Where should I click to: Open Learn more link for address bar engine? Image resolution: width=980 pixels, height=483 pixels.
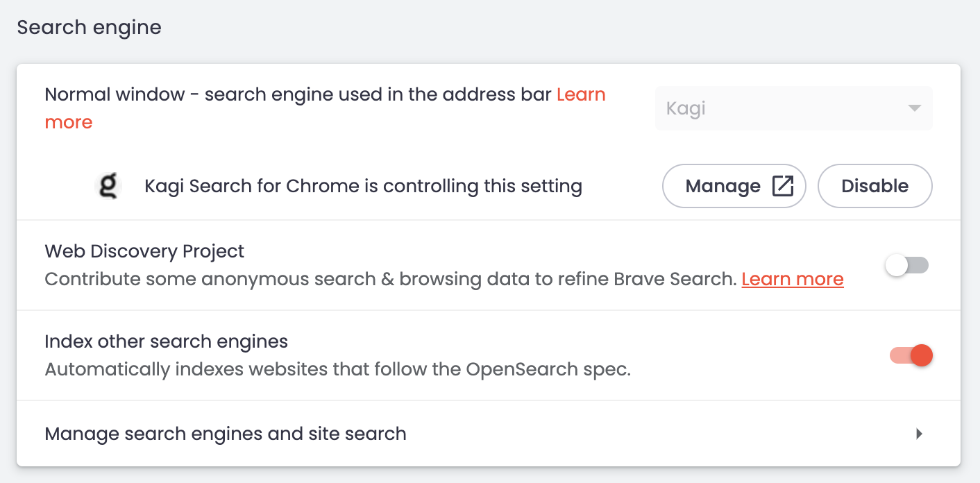tap(581, 94)
